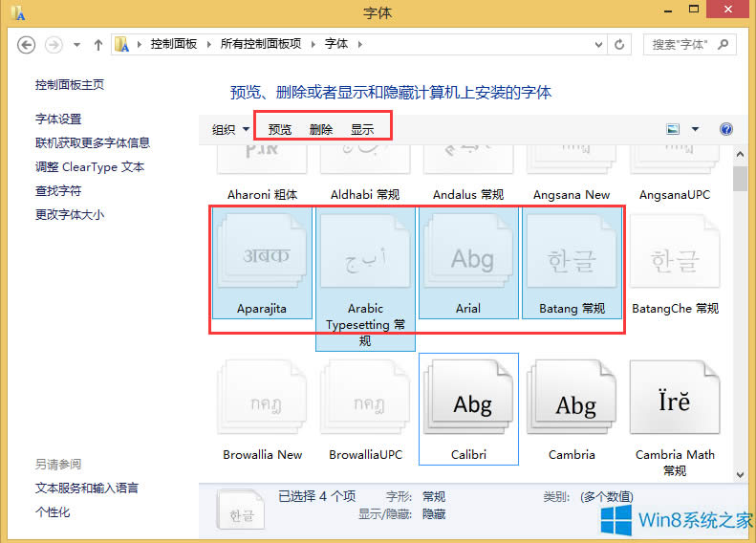
Task: Click the Forward navigation arrow
Action: (x=54, y=45)
